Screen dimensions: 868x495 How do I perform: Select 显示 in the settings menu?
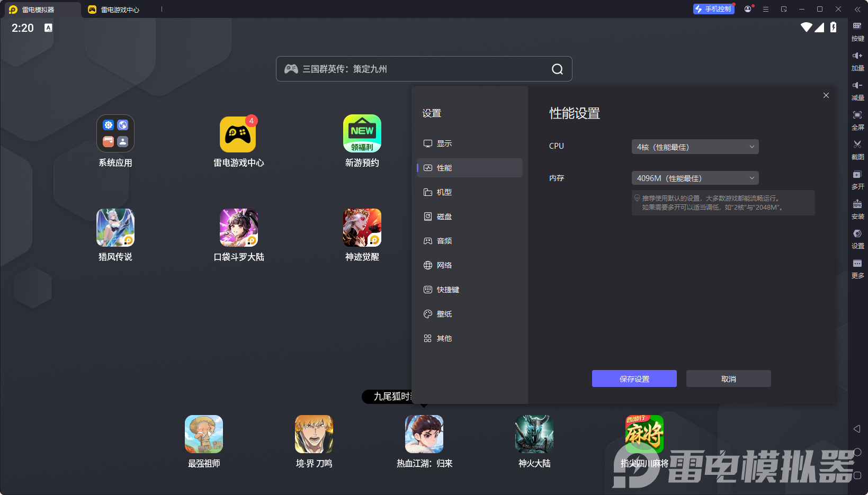[x=470, y=143]
